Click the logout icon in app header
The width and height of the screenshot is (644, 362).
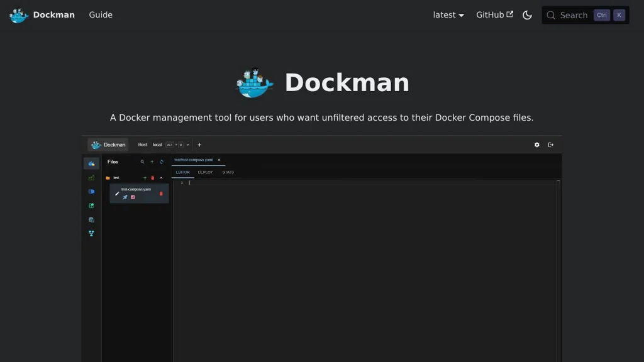point(551,145)
